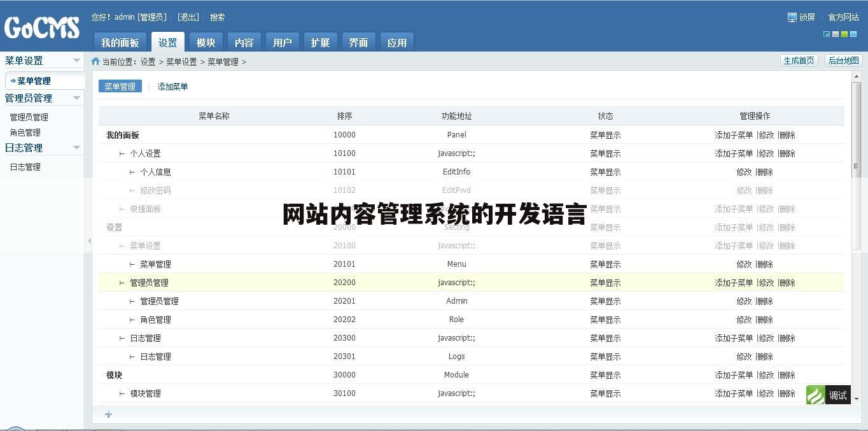
Task: Open the 官方网站 link
Action: click(843, 17)
